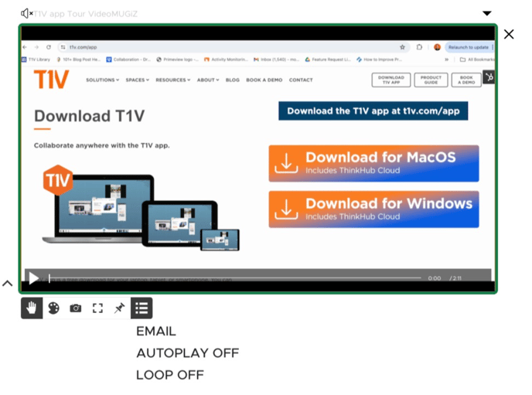Close the video with the X button
The width and height of the screenshot is (532, 395).
[x=509, y=34]
